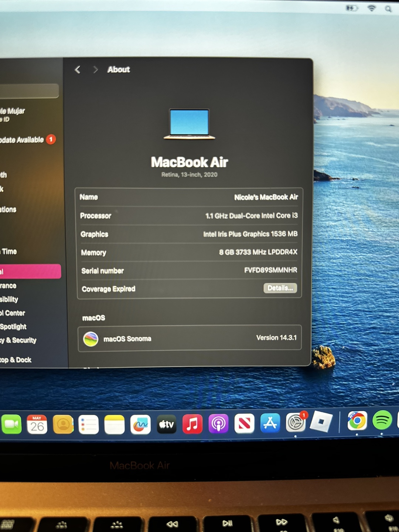This screenshot has width=399, height=532.
Task: Click the MacBook Air laptop image
Action: pos(189,124)
